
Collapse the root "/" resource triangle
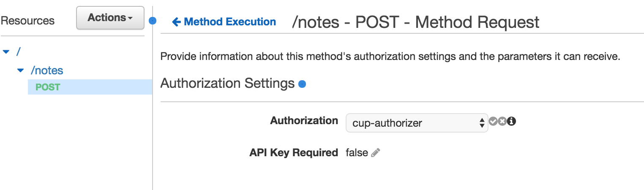(x=6, y=52)
